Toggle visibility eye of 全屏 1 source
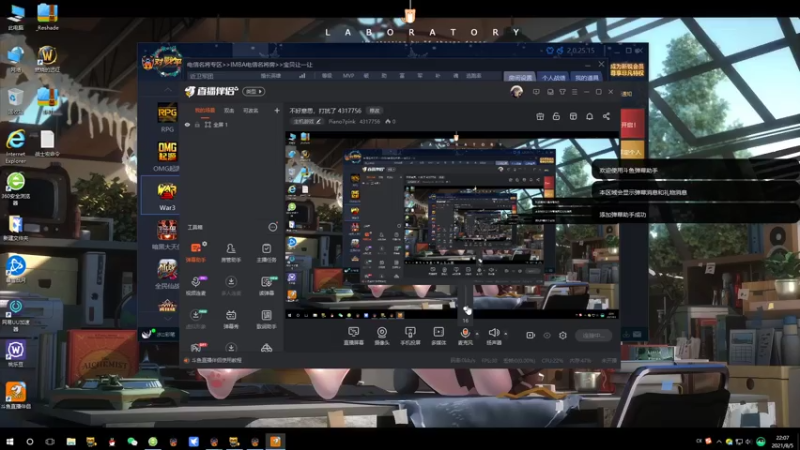The width and height of the screenshot is (800, 450). pyautogui.click(x=187, y=124)
